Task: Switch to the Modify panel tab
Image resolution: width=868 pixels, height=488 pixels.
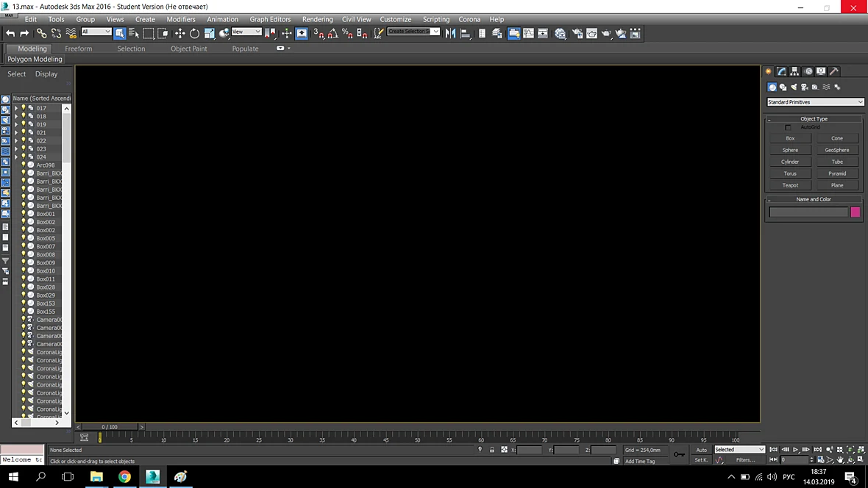Action: click(782, 71)
